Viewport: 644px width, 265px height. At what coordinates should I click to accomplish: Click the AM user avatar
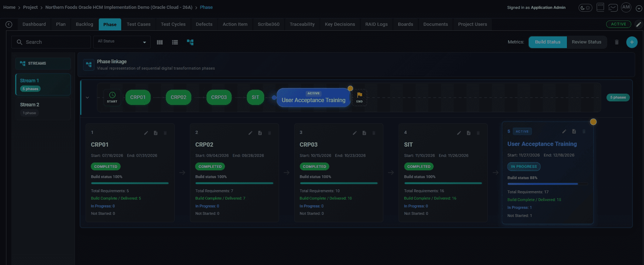click(626, 7)
